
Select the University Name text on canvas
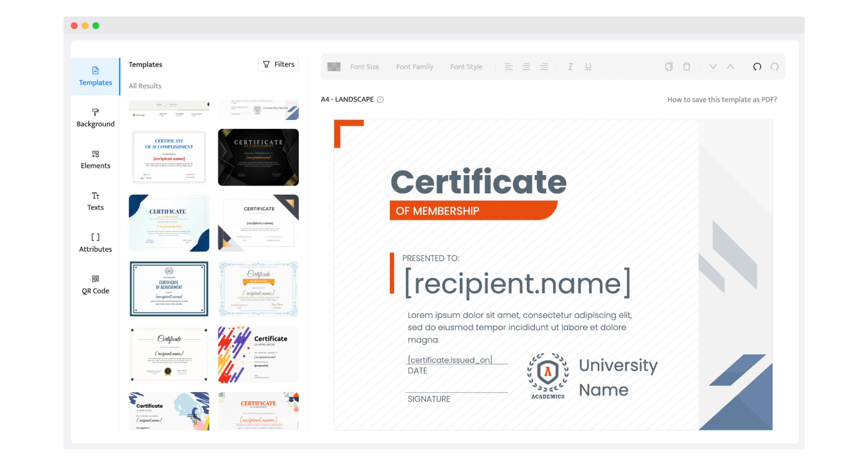coord(618,377)
